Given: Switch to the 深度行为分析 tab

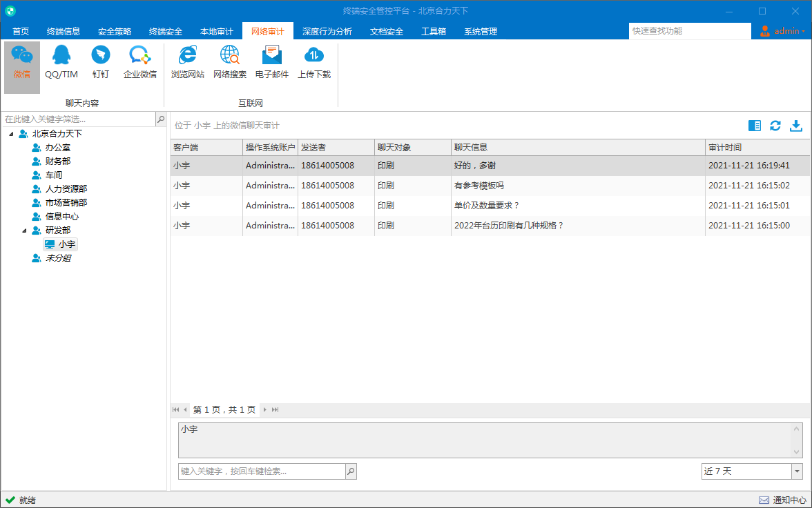Looking at the screenshot, I should coord(327,32).
